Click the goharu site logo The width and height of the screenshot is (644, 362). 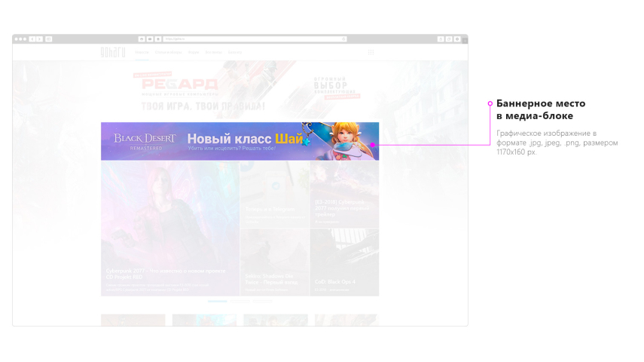pos(113,52)
